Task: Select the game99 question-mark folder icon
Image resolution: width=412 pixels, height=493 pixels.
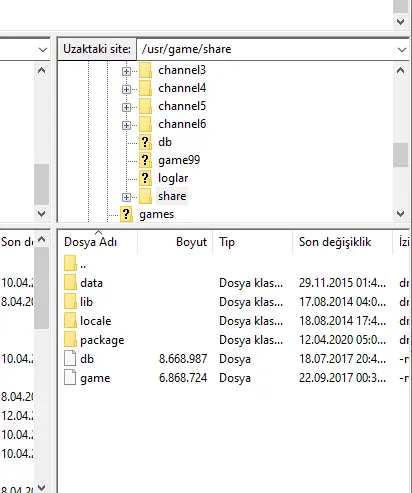Action: (145, 160)
